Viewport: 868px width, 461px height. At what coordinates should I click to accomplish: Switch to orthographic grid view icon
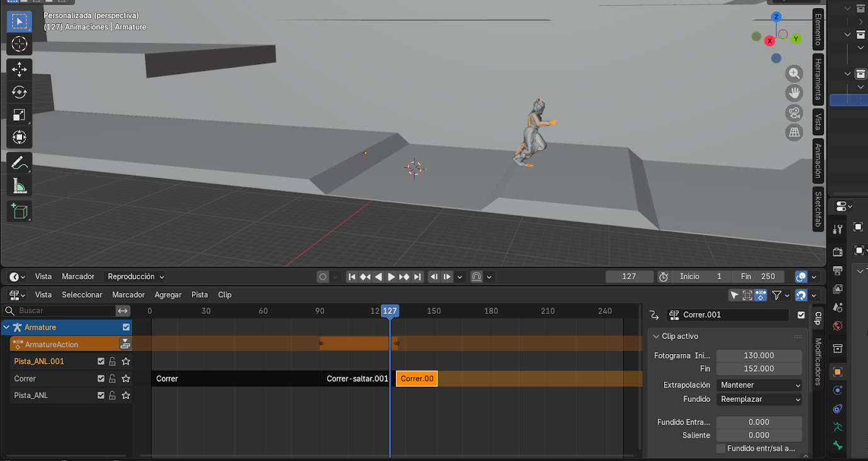click(x=794, y=133)
